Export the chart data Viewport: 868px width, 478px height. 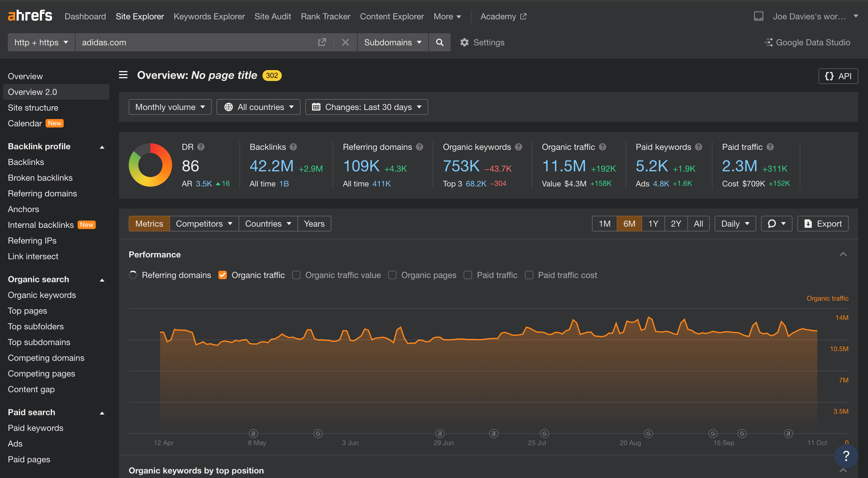coord(822,224)
